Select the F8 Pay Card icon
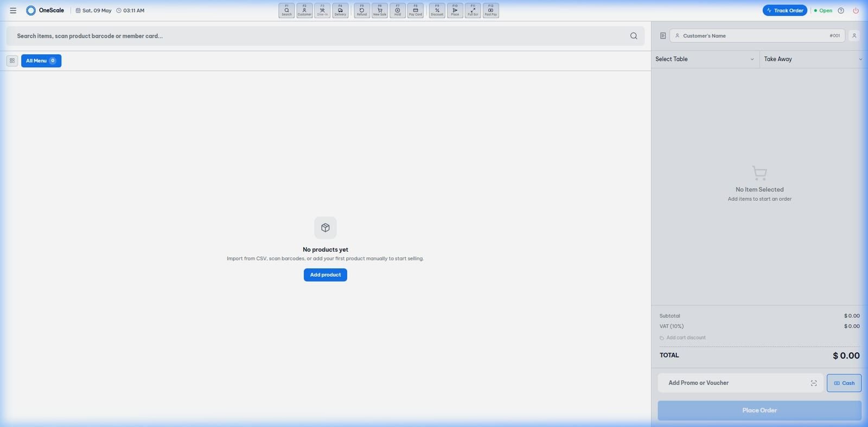Screen dimensions: 868x427 (x=416, y=10)
